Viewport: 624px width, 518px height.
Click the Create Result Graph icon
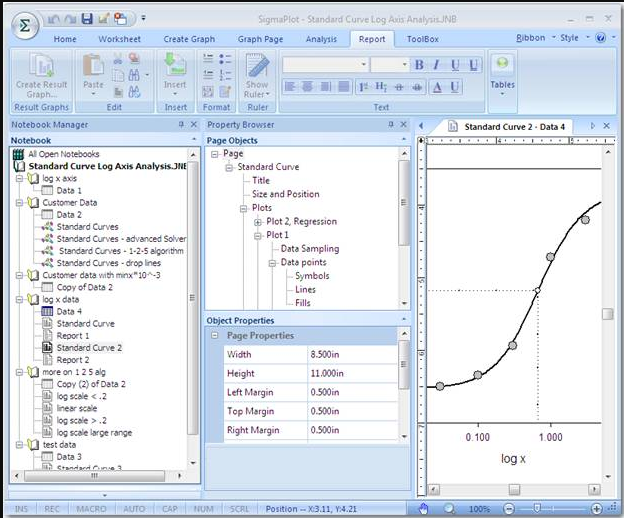pos(43,68)
